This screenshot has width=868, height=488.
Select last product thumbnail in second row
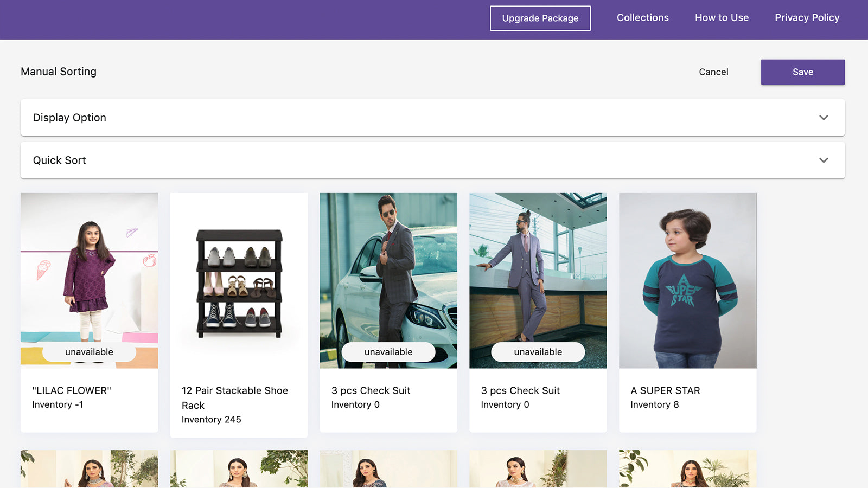(x=687, y=469)
